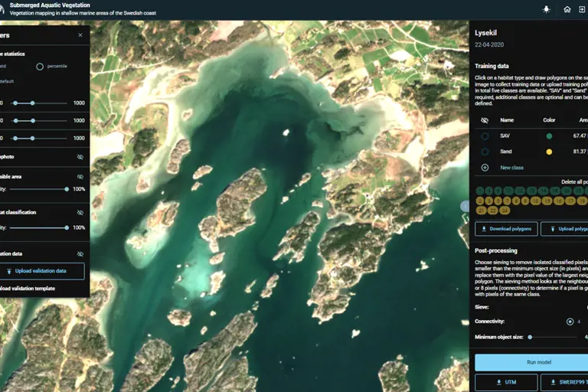Click the upload arrow icon on Upload polygons

[x=552, y=229]
